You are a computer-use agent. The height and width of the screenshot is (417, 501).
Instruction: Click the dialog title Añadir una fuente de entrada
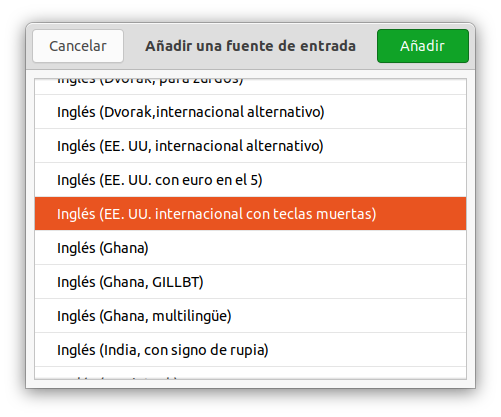[250, 46]
